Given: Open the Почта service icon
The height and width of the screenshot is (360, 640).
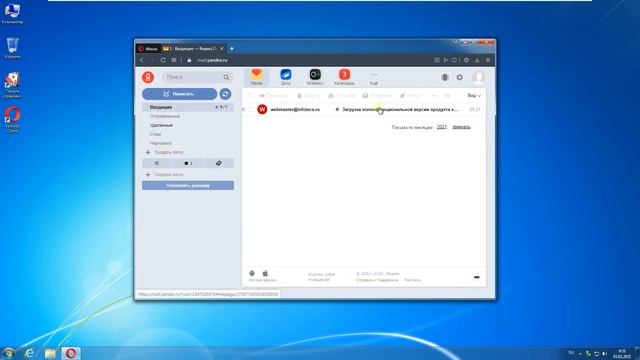Looking at the screenshot, I should 256,77.
